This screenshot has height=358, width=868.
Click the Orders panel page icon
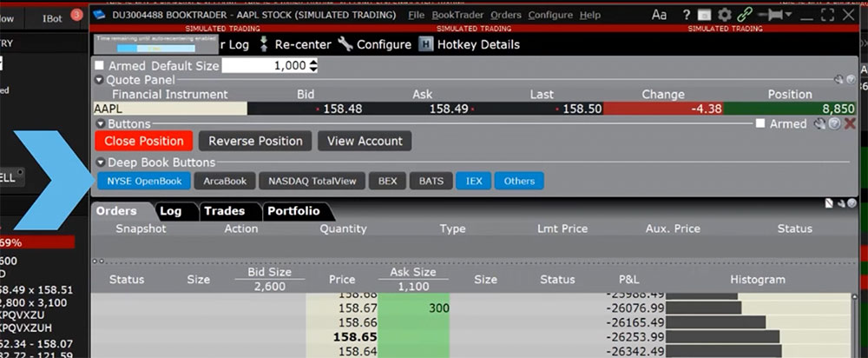click(829, 203)
